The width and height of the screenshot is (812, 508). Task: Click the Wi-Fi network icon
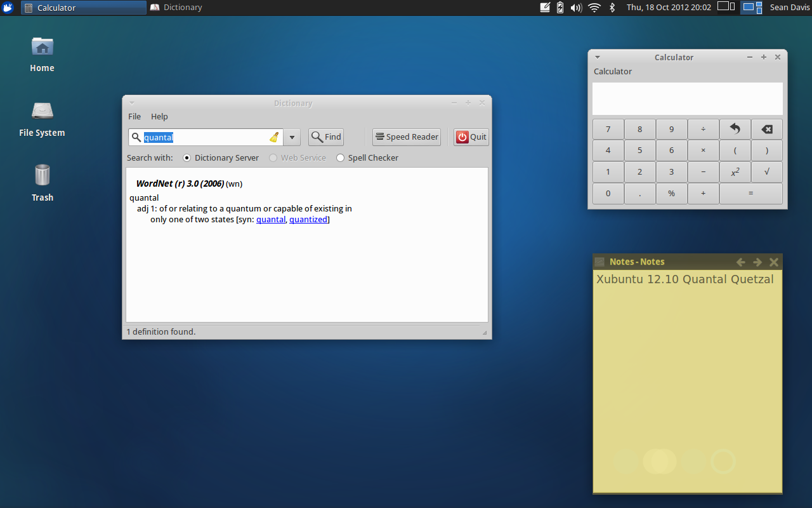click(594, 8)
